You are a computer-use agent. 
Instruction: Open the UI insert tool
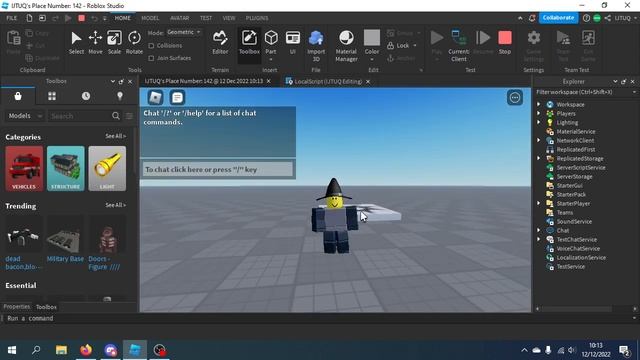tap(293, 42)
